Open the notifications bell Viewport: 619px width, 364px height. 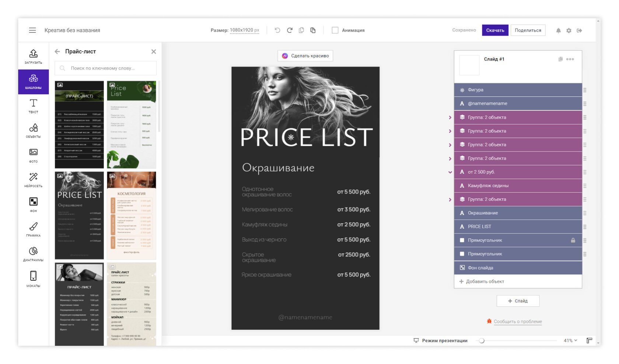pyautogui.click(x=558, y=31)
